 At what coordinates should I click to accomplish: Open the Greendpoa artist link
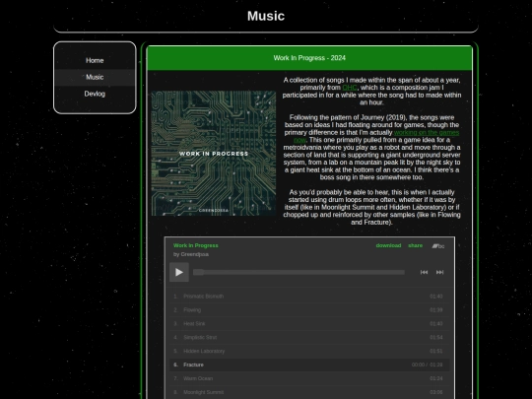(195, 254)
